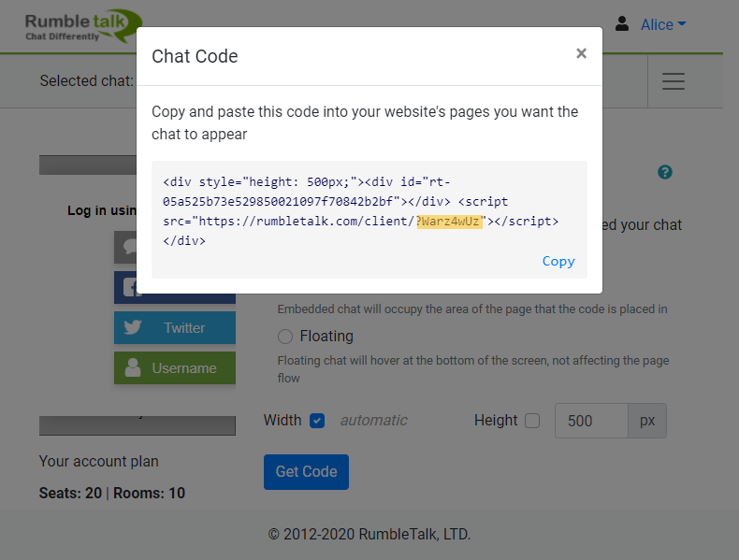This screenshot has height=560, width=739.
Task: Click the Chat Code dialog title
Action: (x=195, y=56)
